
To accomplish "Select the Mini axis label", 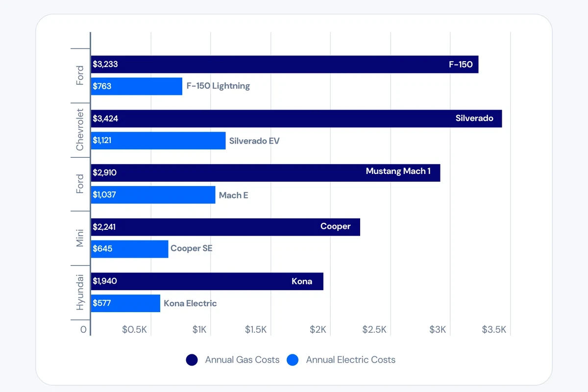I will [x=80, y=238].
